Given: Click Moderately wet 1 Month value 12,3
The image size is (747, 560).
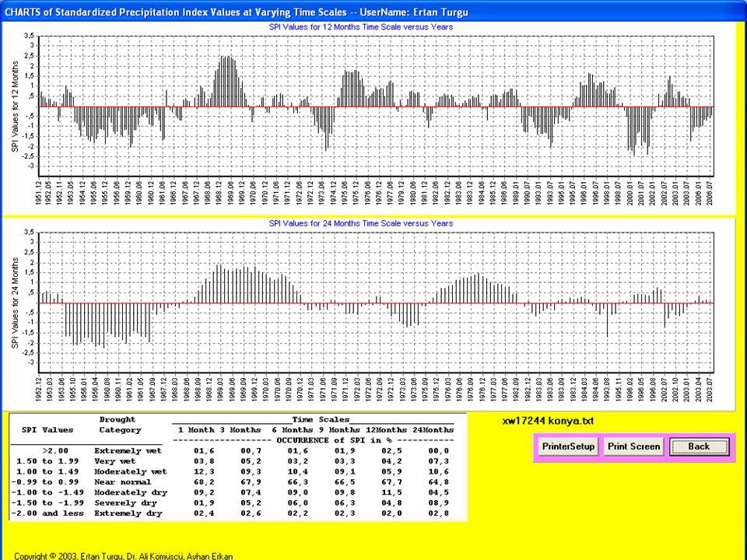Looking at the screenshot, I should tap(205, 472).
